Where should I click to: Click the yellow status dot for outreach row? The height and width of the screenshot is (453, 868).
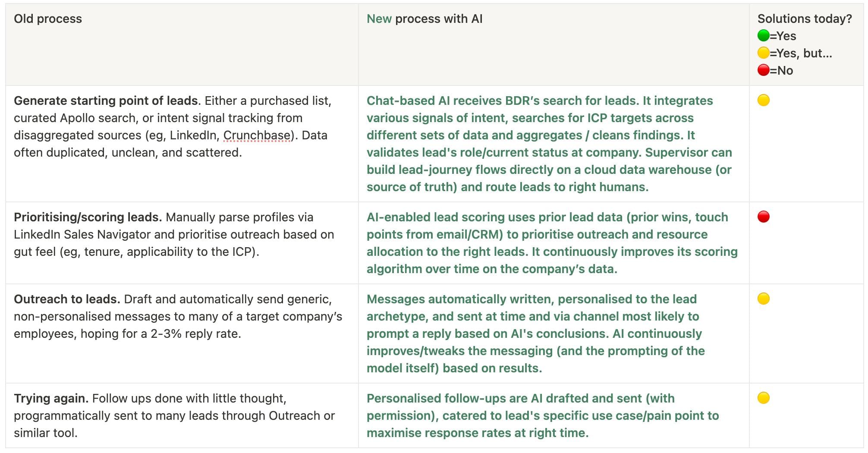(x=763, y=299)
